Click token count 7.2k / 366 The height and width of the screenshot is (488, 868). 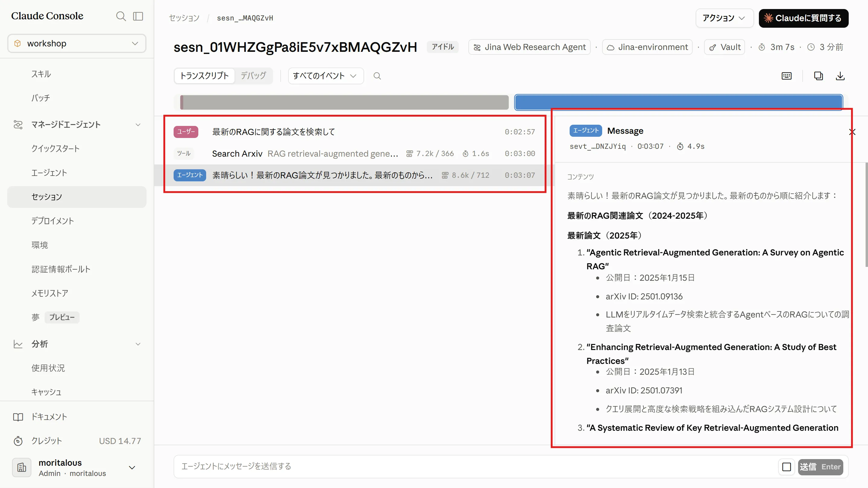pyautogui.click(x=430, y=154)
